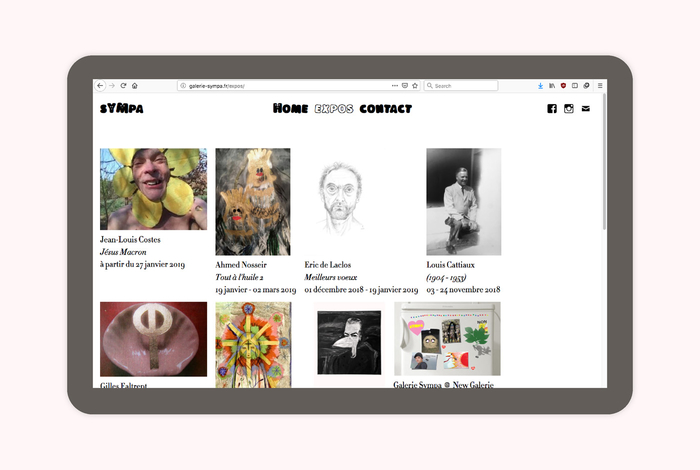The image size is (700, 470).
Task: Open the downloads arrow icon
Action: coord(540,86)
